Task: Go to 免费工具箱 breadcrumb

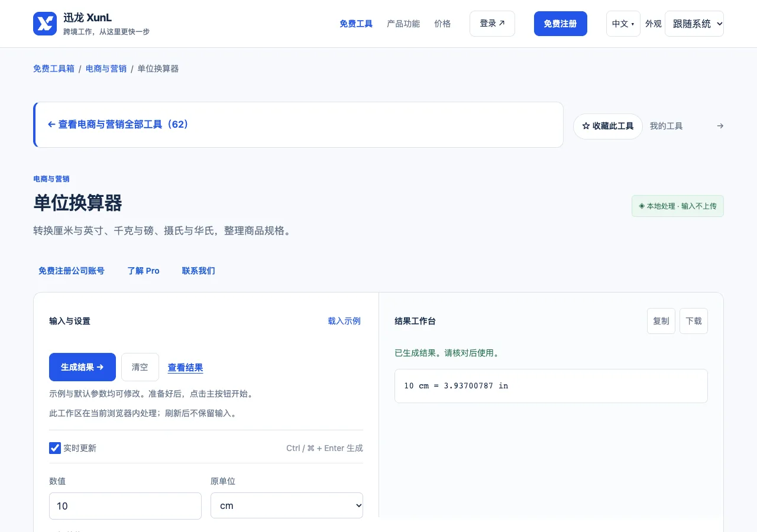Action: pyautogui.click(x=54, y=69)
